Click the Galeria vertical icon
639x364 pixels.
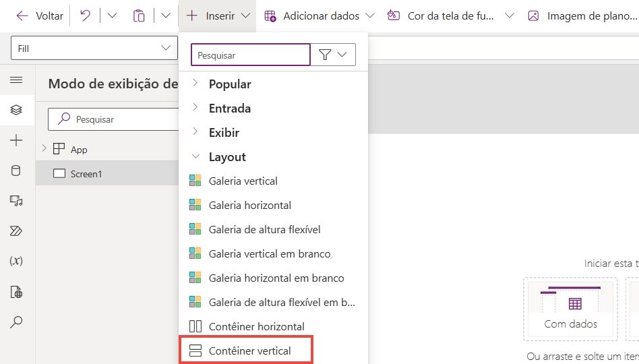pos(195,181)
